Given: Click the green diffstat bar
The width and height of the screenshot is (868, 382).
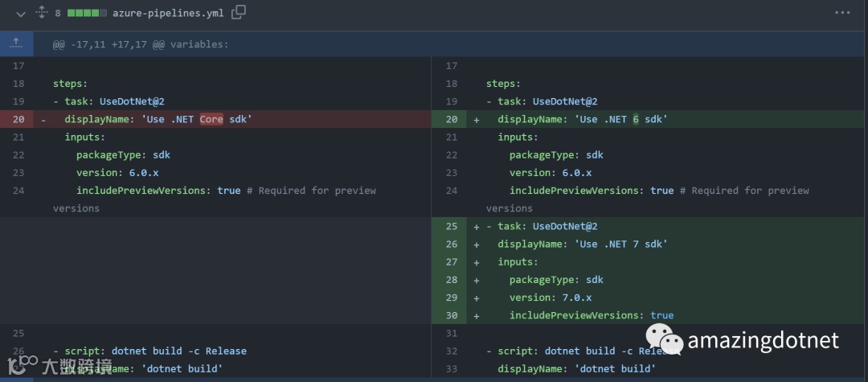Looking at the screenshot, I should click(87, 14).
